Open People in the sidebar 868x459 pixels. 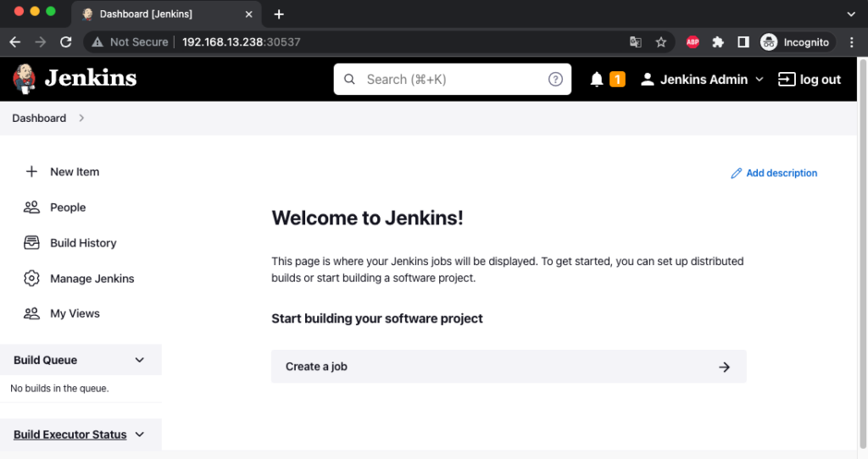[68, 207]
